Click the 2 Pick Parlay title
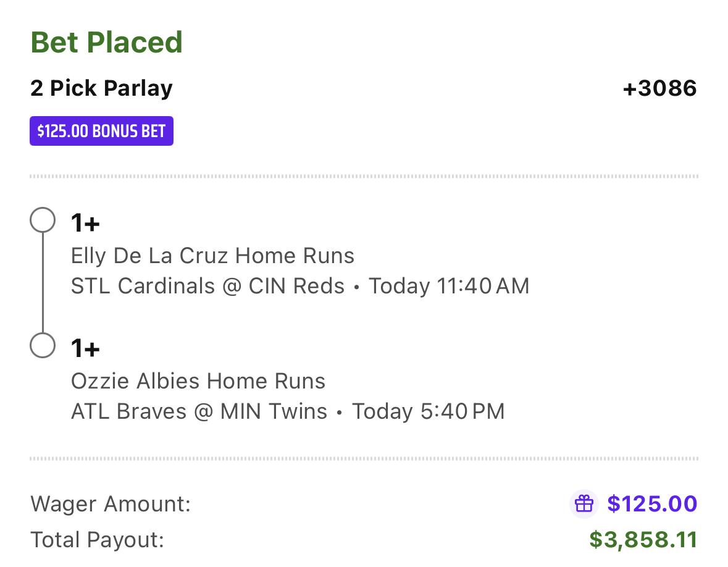This screenshot has height=567, width=728. click(x=101, y=88)
